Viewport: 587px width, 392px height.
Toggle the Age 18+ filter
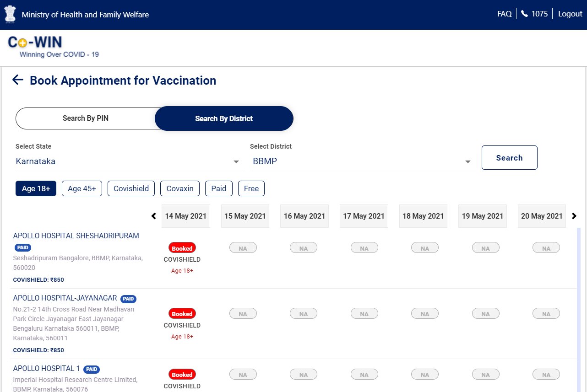point(36,188)
